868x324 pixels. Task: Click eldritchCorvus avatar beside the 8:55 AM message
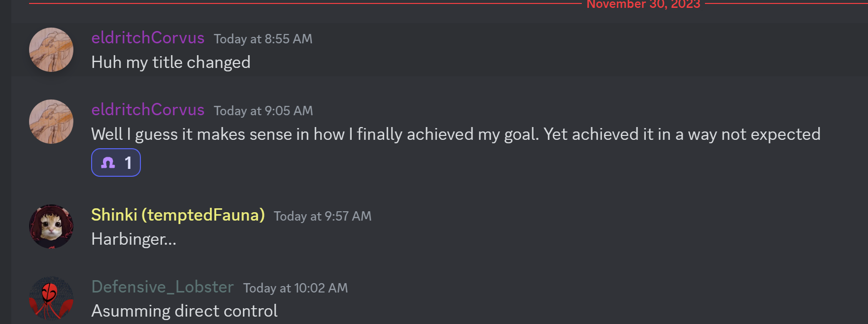pyautogui.click(x=51, y=50)
